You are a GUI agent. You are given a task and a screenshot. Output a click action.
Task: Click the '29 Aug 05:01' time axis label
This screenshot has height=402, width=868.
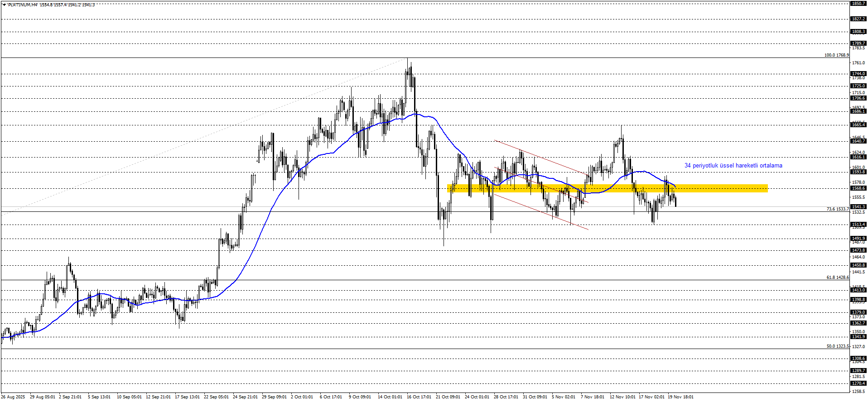43,397
